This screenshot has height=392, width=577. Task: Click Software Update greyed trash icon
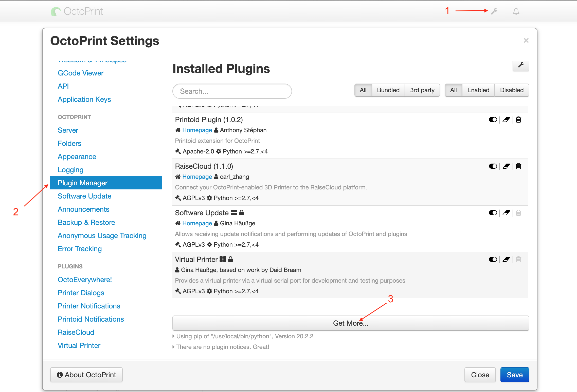518,213
